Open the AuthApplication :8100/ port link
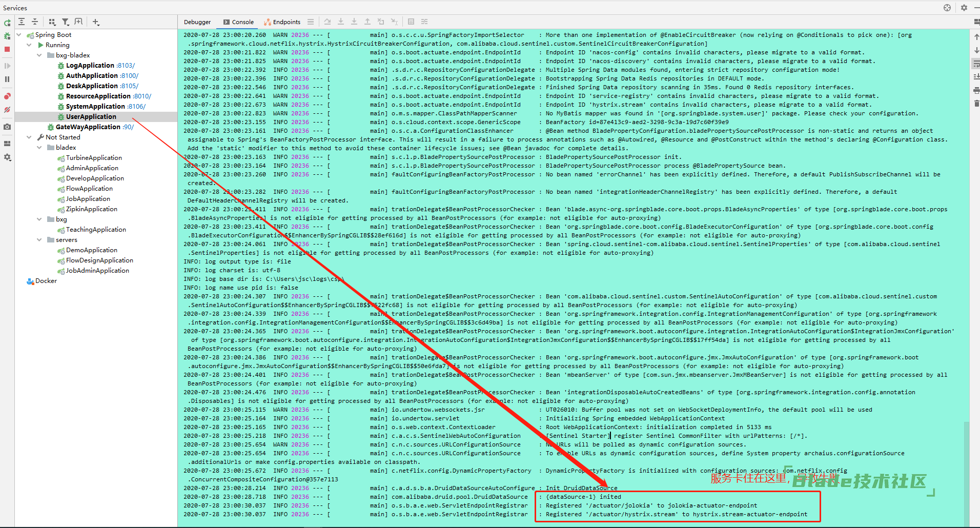The width and height of the screenshot is (980, 528). [x=130, y=76]
